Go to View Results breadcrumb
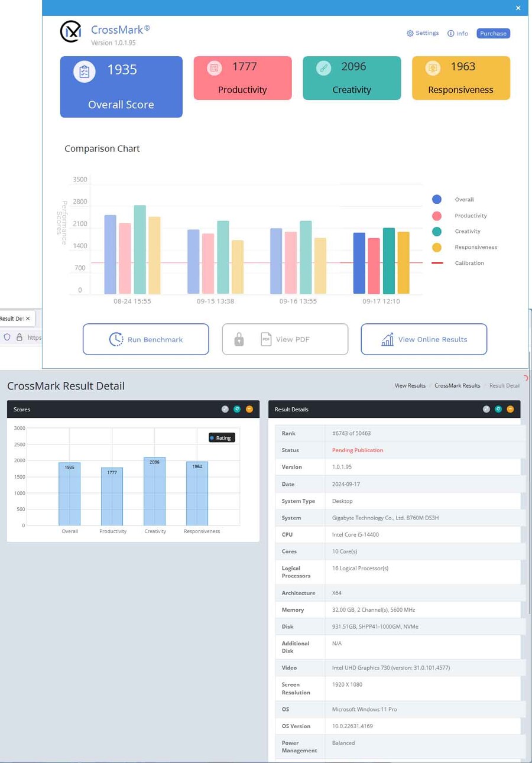The image size is (532, 763). tap(410, 385)
